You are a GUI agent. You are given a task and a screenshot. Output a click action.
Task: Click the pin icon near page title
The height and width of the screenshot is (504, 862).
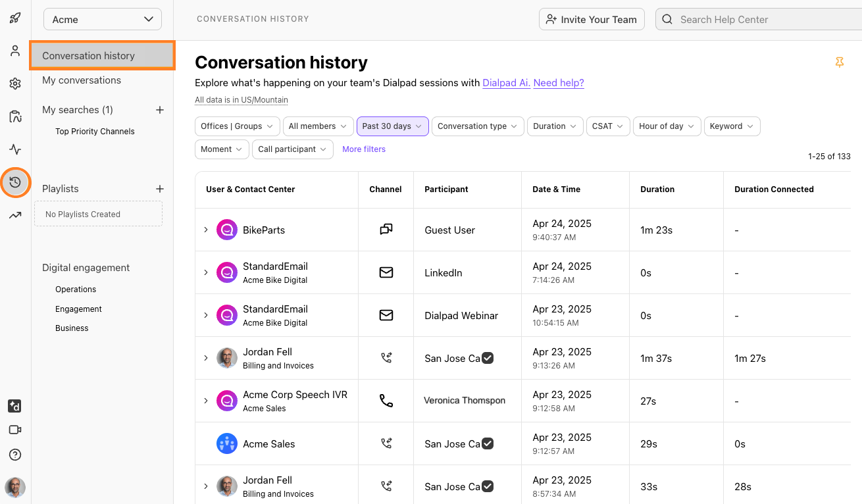(839, 63)
